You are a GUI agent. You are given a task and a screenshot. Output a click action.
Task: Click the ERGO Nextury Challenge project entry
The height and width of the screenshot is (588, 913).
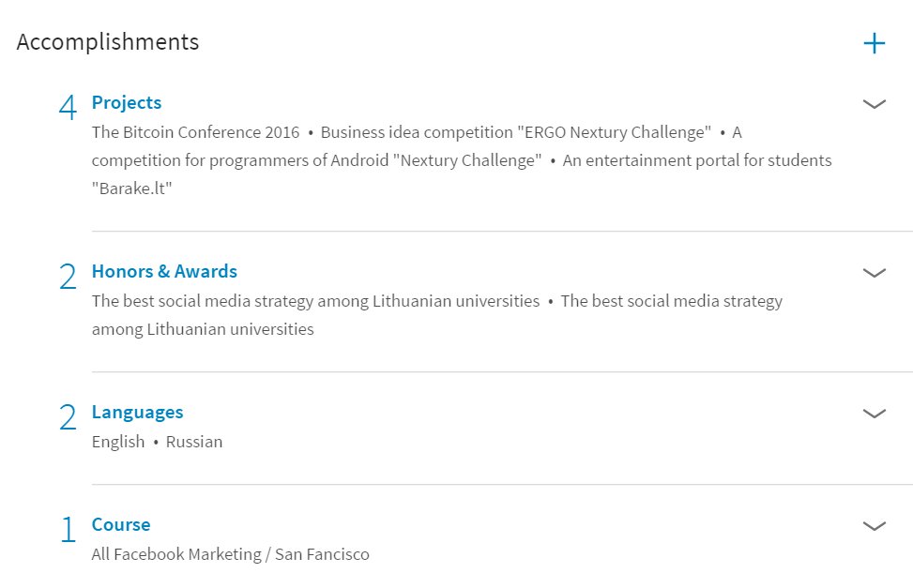tap(516, 132)
